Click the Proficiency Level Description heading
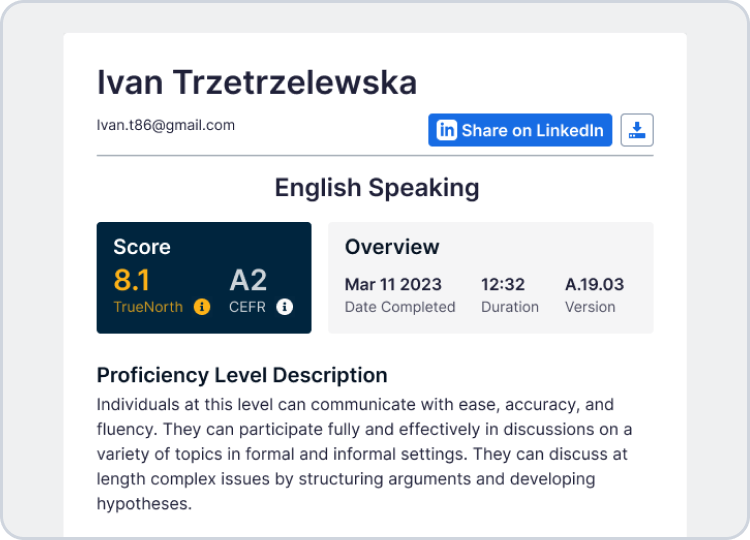Screen dimensions: 750x540 [242, 375]
